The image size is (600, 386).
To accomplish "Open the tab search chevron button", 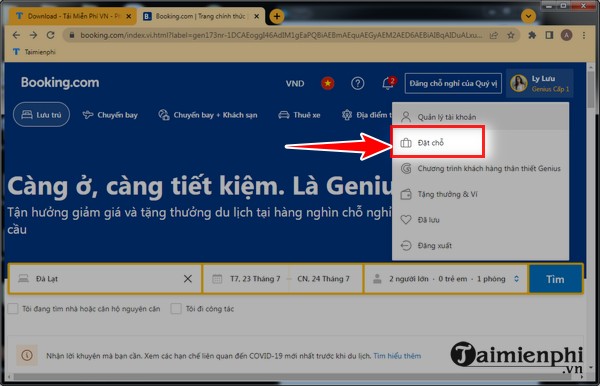I will click(528, 16).
